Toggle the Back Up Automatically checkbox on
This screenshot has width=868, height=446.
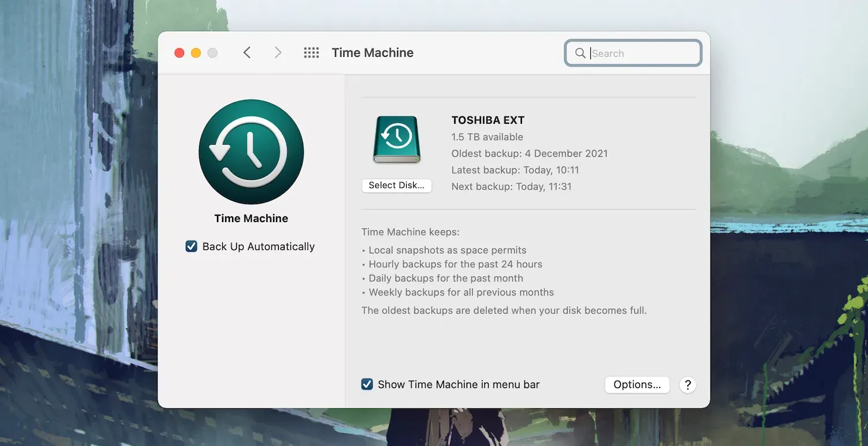point(191,246)
